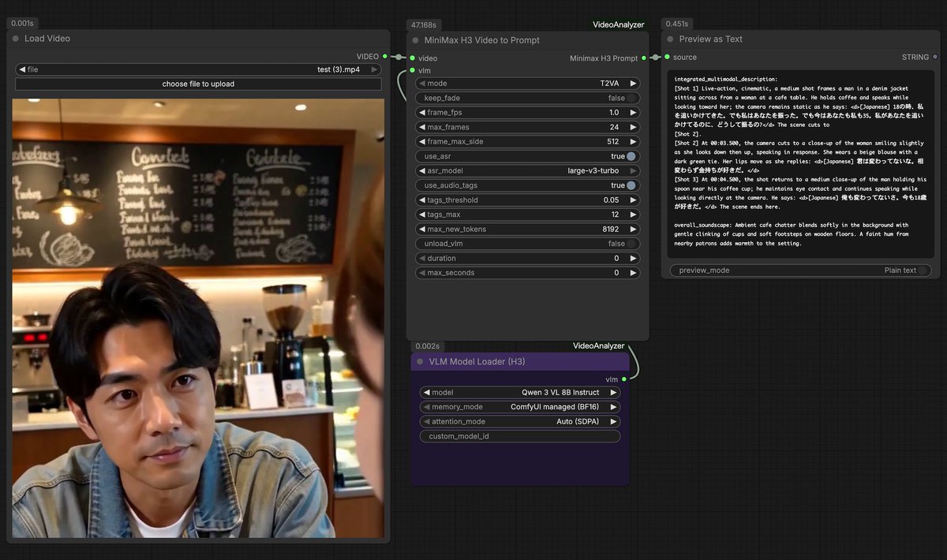The height and width of the screenshot is (560, 947).
Task: Click the 47.168s execution time badge
Action: [x=424, y=24]
